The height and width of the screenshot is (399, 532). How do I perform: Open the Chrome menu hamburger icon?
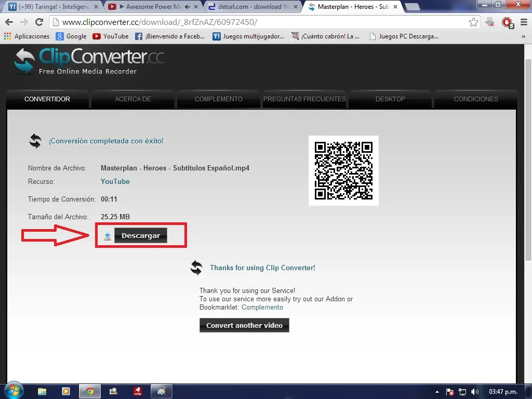click(x=524, y=22)
